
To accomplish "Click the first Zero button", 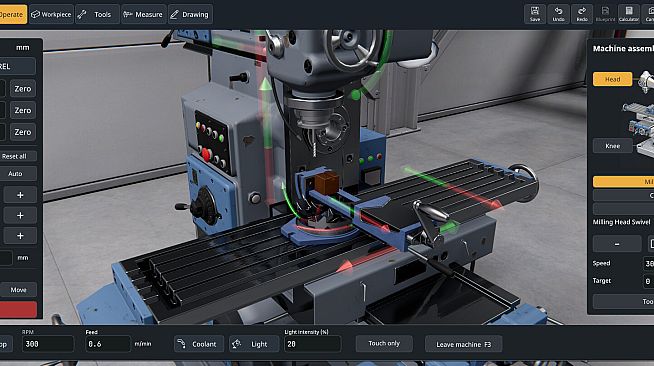I will [x=23, y=89].
